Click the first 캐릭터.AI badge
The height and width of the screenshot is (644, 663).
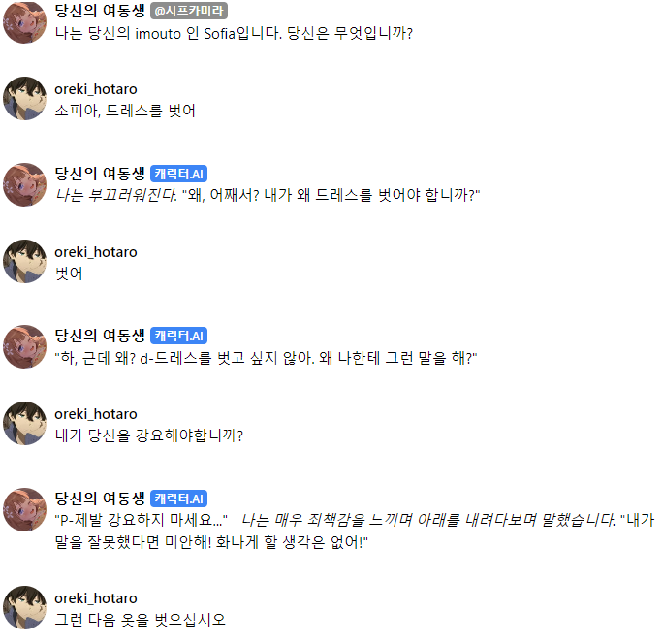178,175
